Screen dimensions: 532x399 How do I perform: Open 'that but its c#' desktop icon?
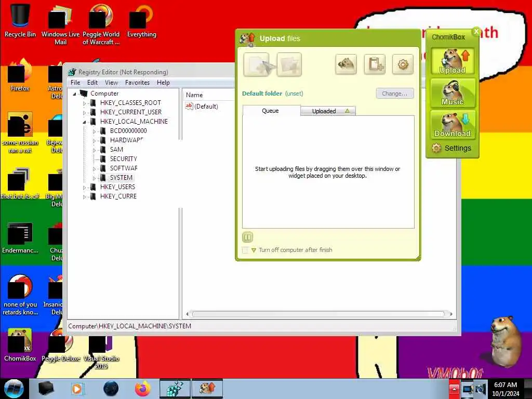20,183
